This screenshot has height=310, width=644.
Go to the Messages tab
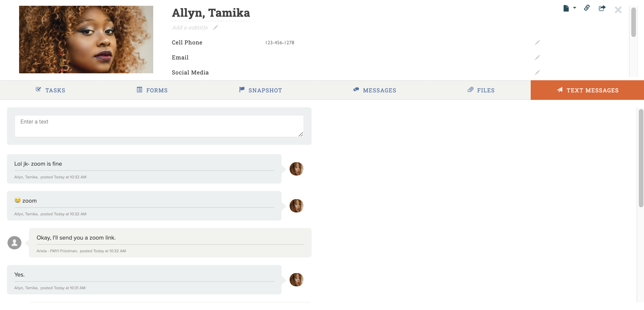click(x=375, y=90)
